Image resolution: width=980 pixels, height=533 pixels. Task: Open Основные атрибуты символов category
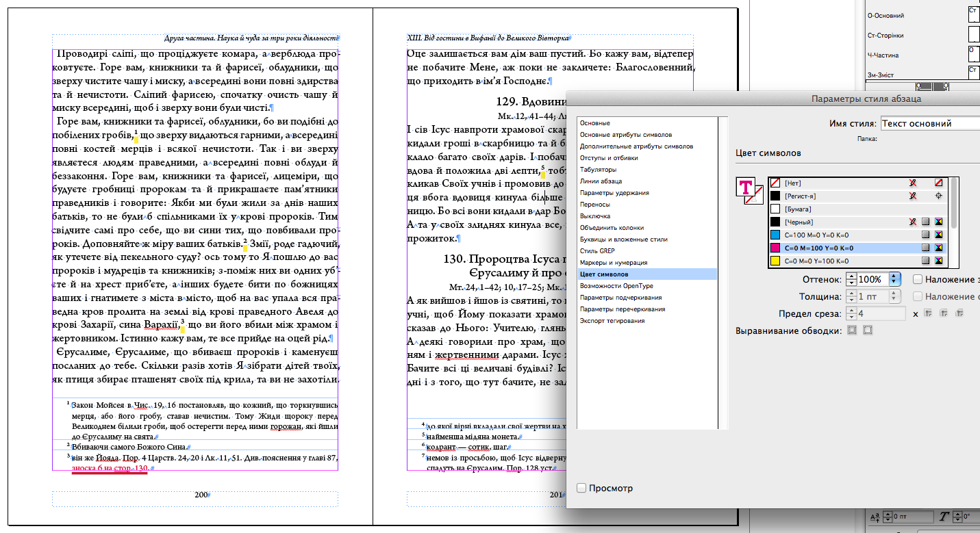tap(646, 135)
